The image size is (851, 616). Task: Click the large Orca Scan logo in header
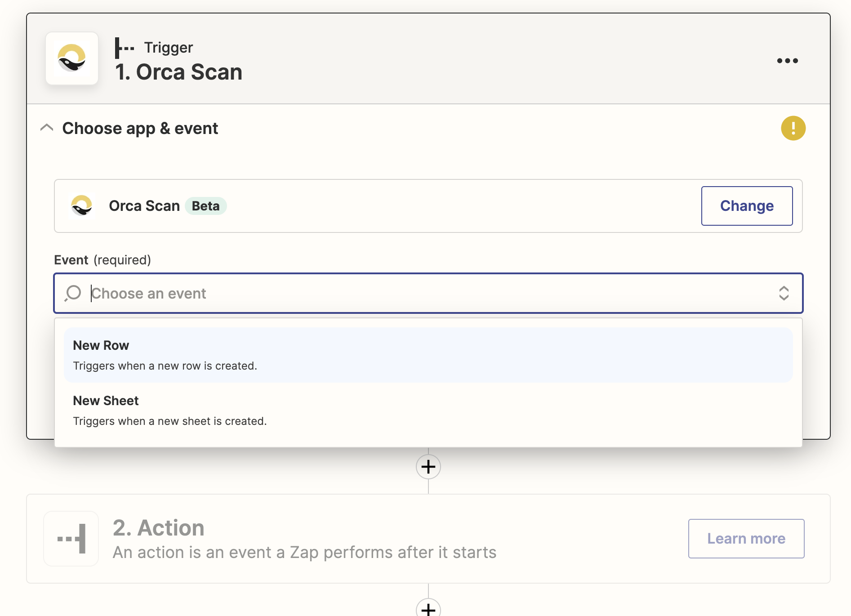pyautogui.click(x=72, y=59)
